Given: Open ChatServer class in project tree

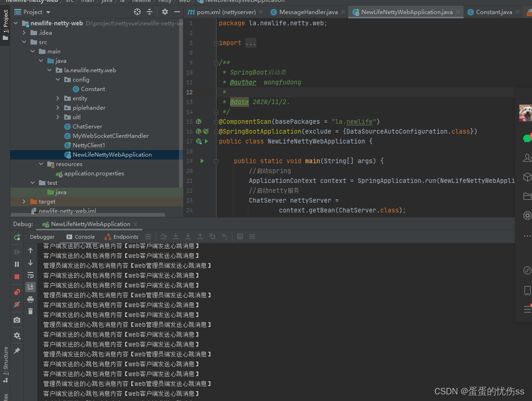Looking at the screenshot, I should pyautogui.click(x=87, y=126).
